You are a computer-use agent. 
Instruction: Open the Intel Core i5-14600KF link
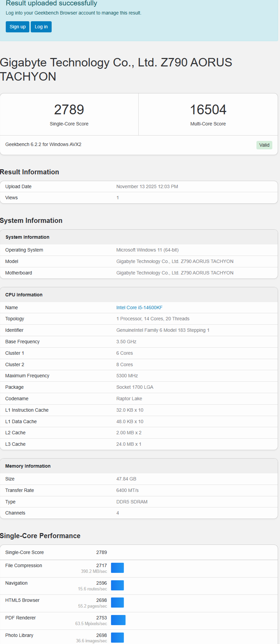(x=139, y=308)
